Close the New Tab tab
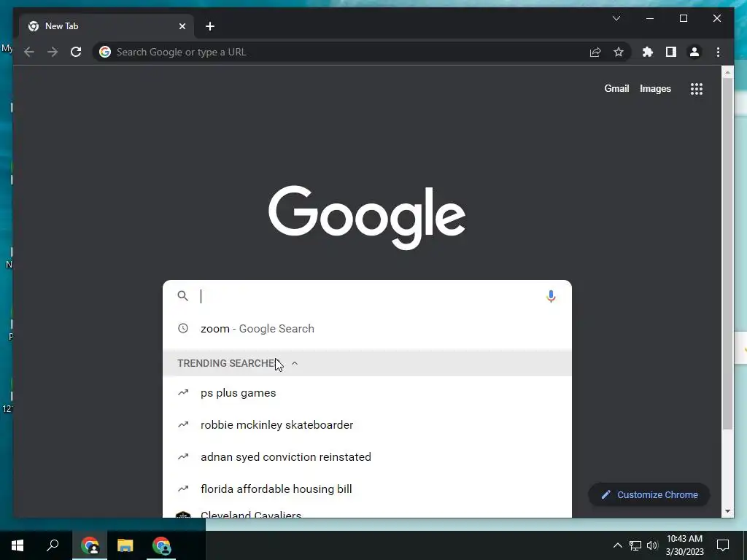The width and height of the screenshot is (747, 560). tap(182, 26)
